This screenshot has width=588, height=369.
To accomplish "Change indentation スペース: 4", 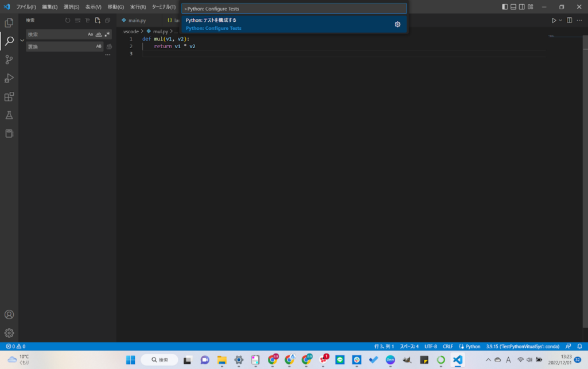I will 409,346.
